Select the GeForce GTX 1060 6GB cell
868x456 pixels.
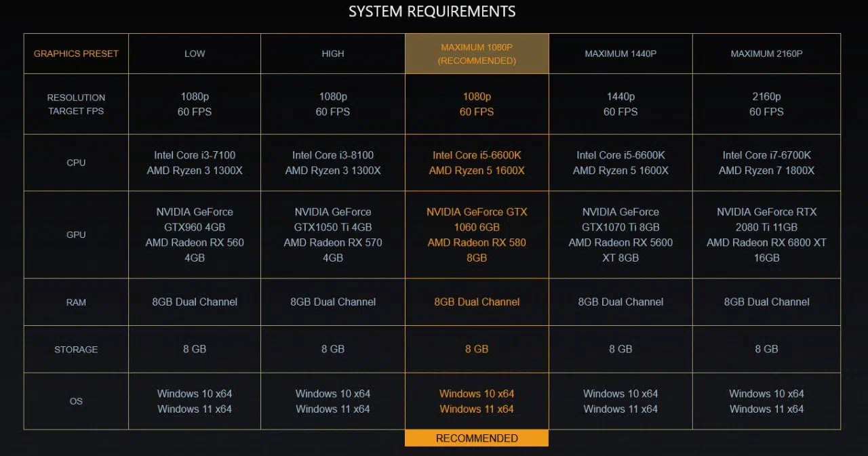(477, 234)
